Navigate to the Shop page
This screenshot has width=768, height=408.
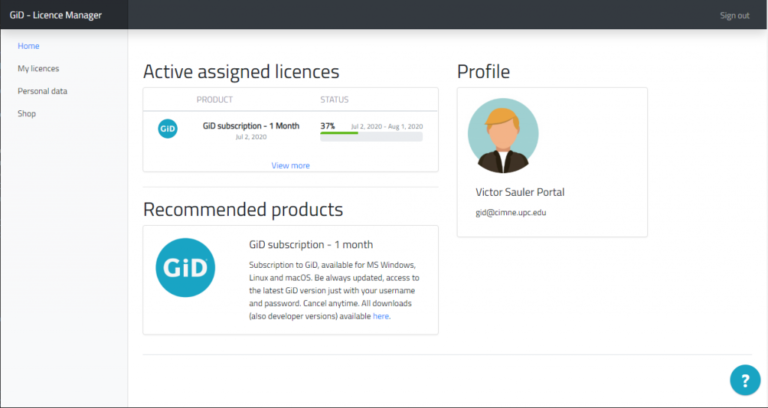27,114
